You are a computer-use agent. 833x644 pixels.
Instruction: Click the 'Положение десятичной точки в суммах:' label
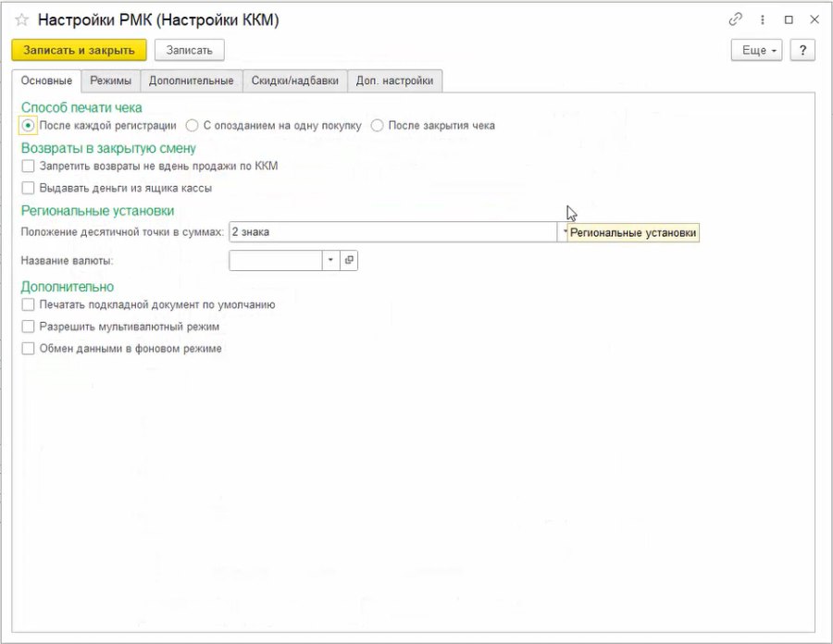(x=122, y=232)
